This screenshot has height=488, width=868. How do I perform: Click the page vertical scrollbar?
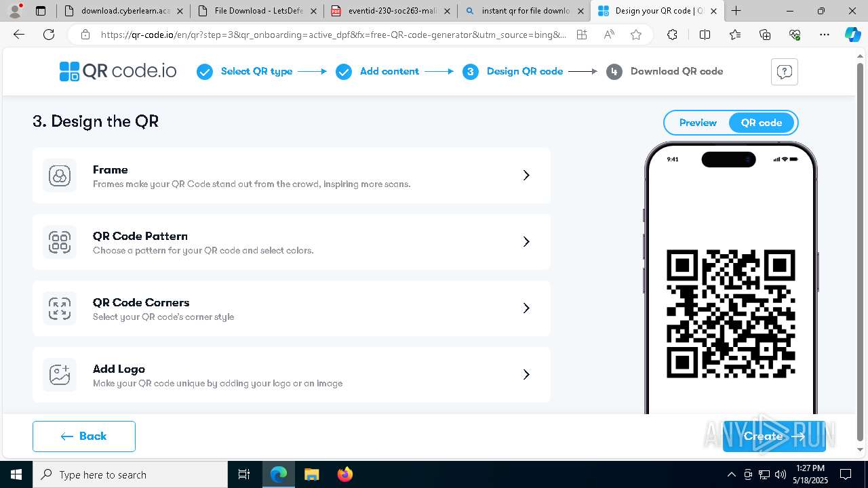(x=861, y=251)
